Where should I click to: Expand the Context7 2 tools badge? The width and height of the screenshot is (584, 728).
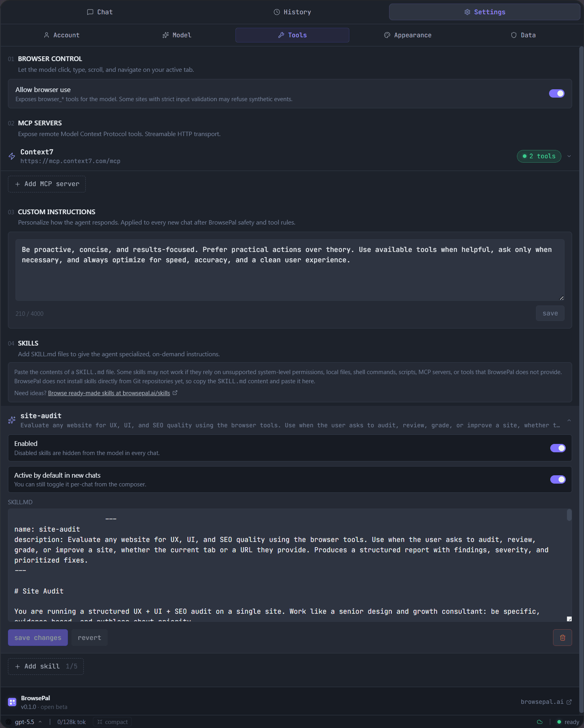[x=539, y=156]
